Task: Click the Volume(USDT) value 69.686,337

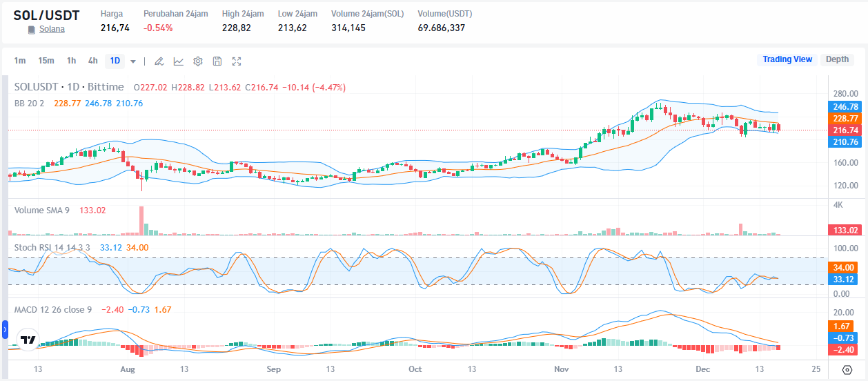Action: [442, 28]
